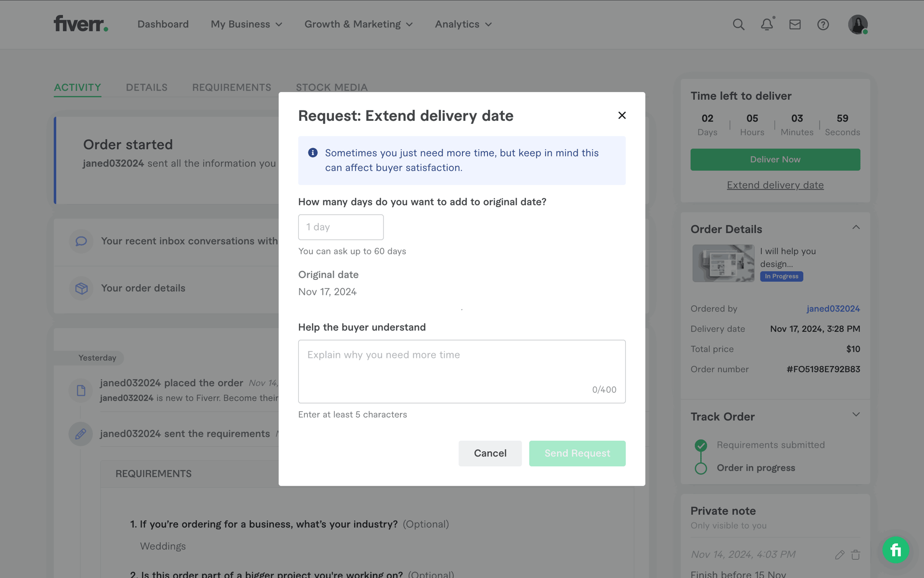This screenshot has width=924, height=578.
Task: Click the Weddings answer text
Action: [x=163, y=546]
